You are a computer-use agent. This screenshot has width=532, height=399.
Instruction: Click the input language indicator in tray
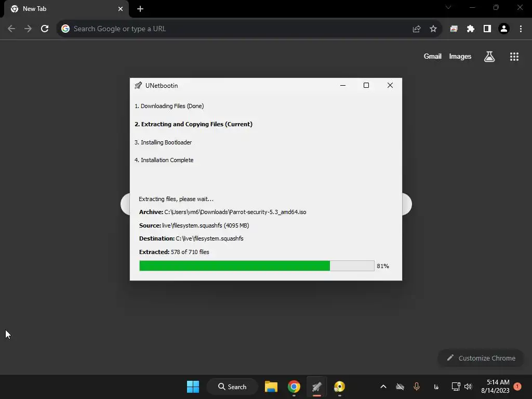[x=436, y=387]
